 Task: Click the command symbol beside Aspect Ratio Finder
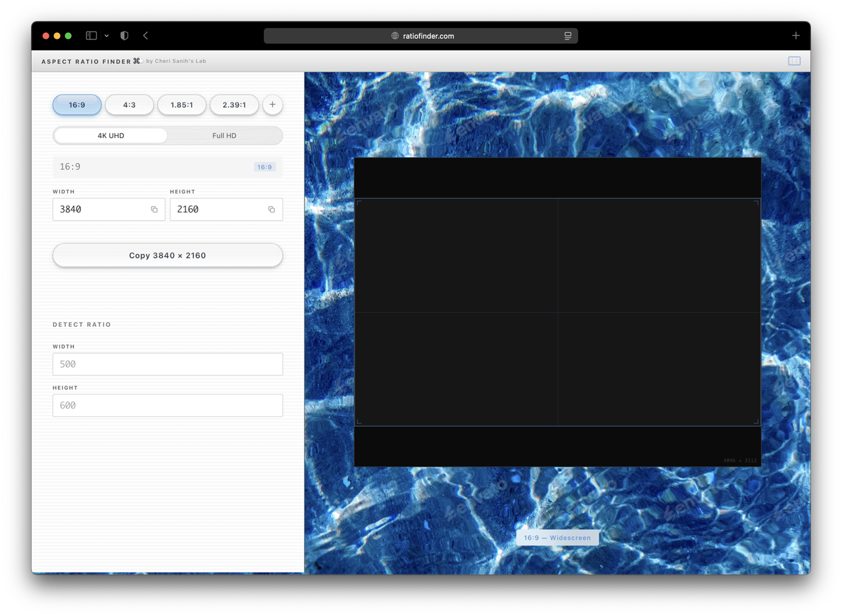(137, 61)
